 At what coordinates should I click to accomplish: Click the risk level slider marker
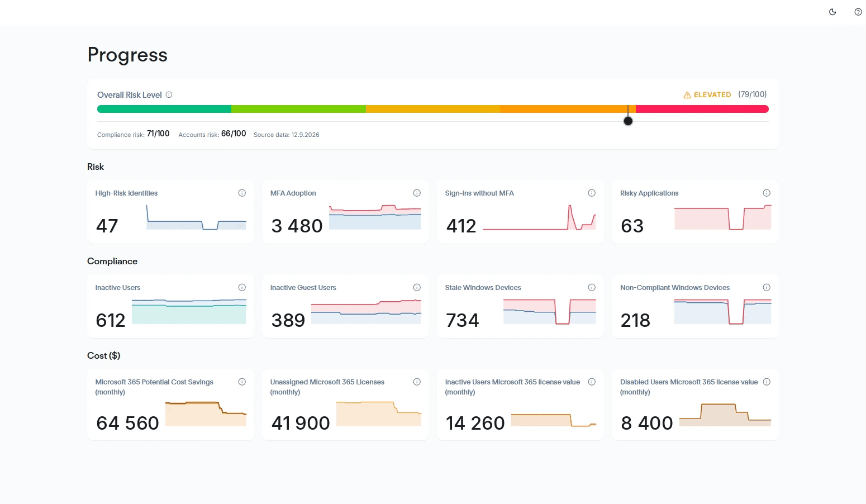click(x=628, y=121)
